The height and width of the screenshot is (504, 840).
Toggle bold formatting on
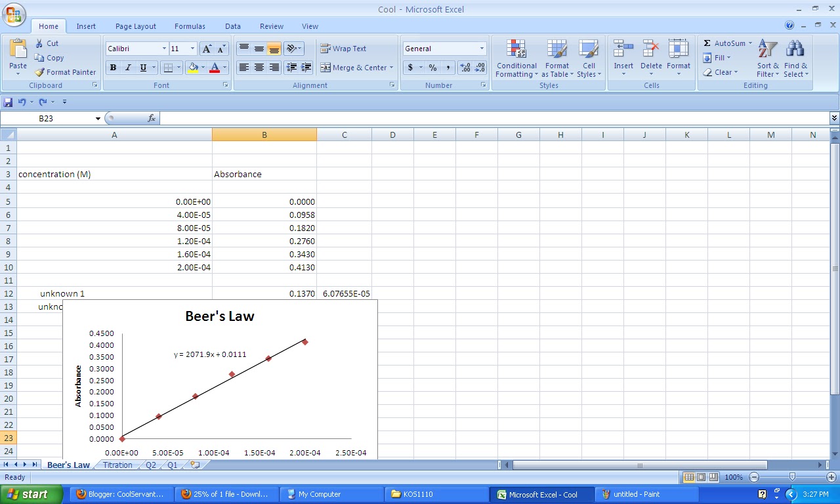click(x=112, y=68)
